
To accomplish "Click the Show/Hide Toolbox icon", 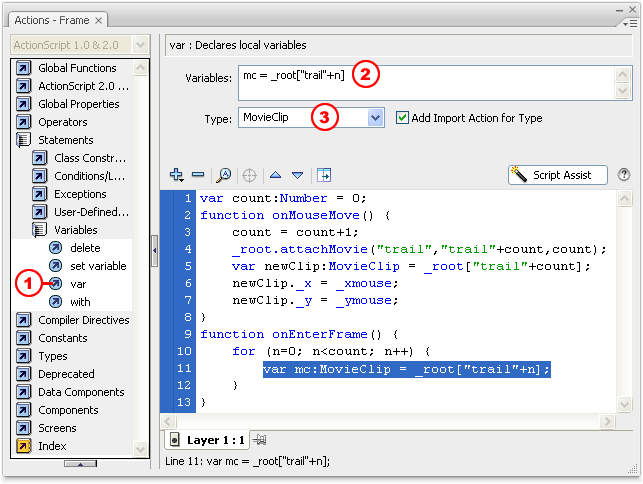I will click(324, 175).
